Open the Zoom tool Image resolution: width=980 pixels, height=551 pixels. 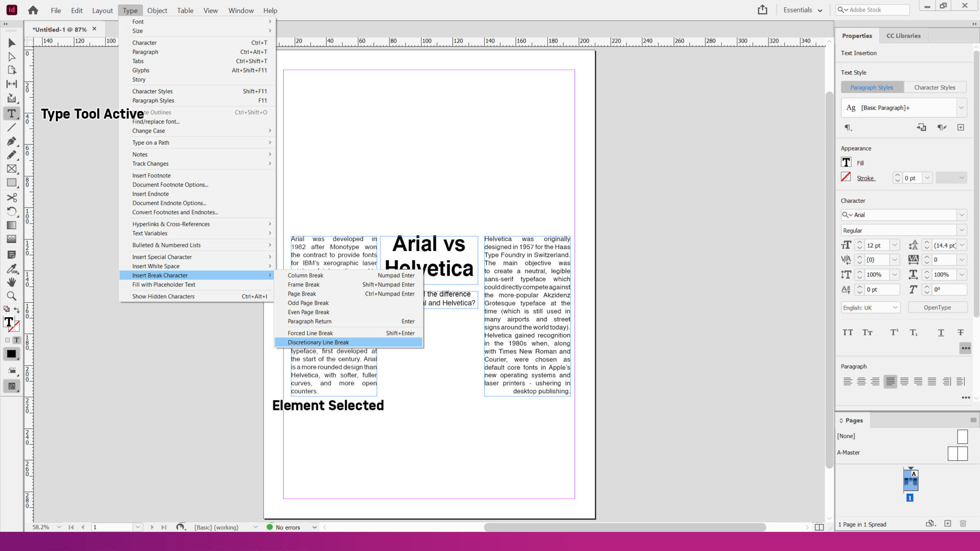tap(11, 296)
